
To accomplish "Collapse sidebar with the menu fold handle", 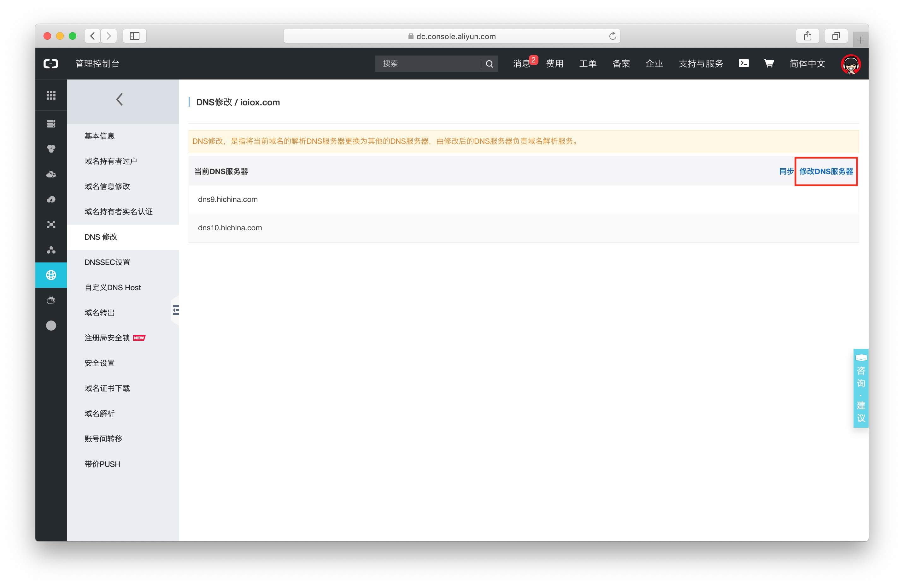I will tap(175, 310).
